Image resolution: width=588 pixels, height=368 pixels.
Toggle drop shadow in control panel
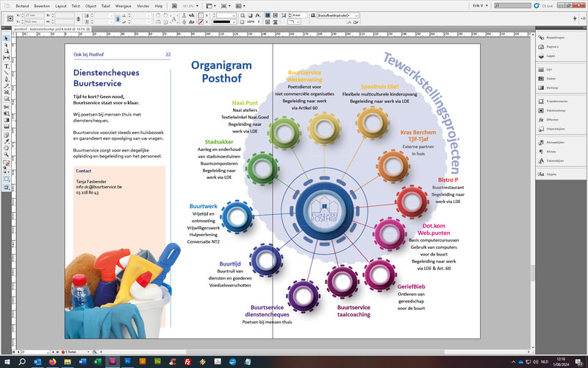pos(251,15)
